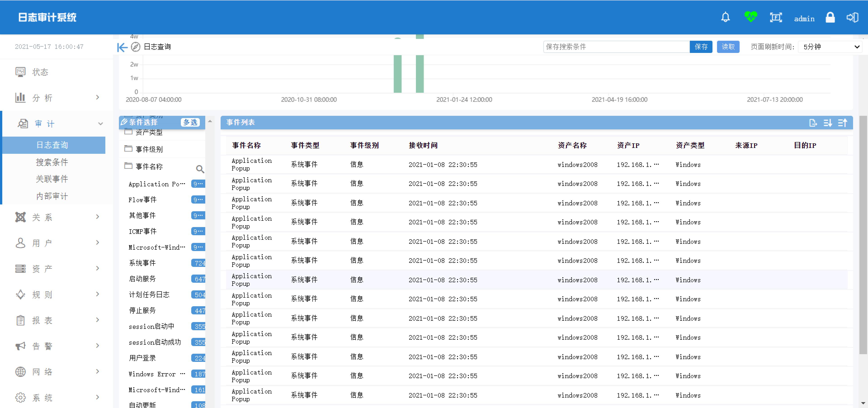Click the folder icon beside 事件级别
Image resolution: width=868 pixels, height=408 pixels.
(x=128, y=148)
